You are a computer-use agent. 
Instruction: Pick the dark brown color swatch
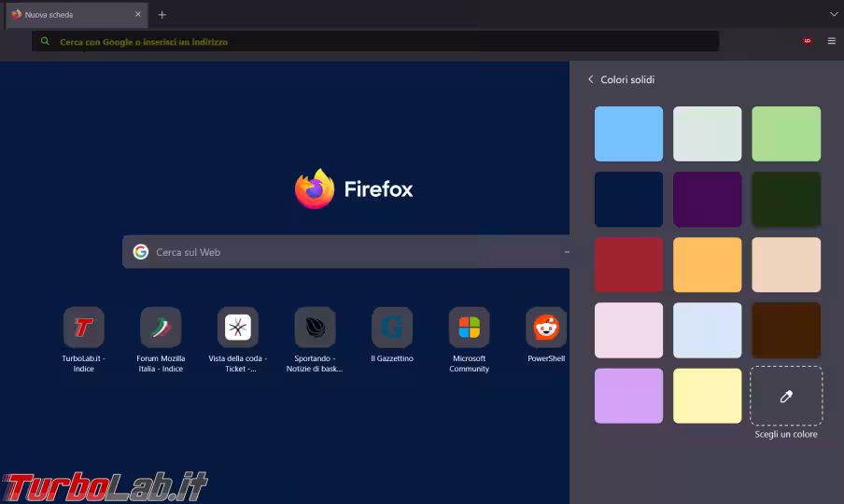(786, 330)
